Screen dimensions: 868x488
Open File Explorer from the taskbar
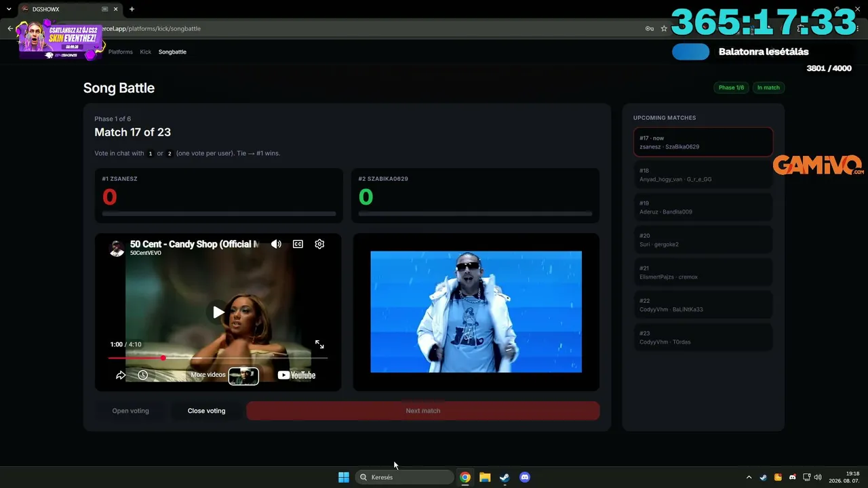pyautogui.click(x=485, y=477)
